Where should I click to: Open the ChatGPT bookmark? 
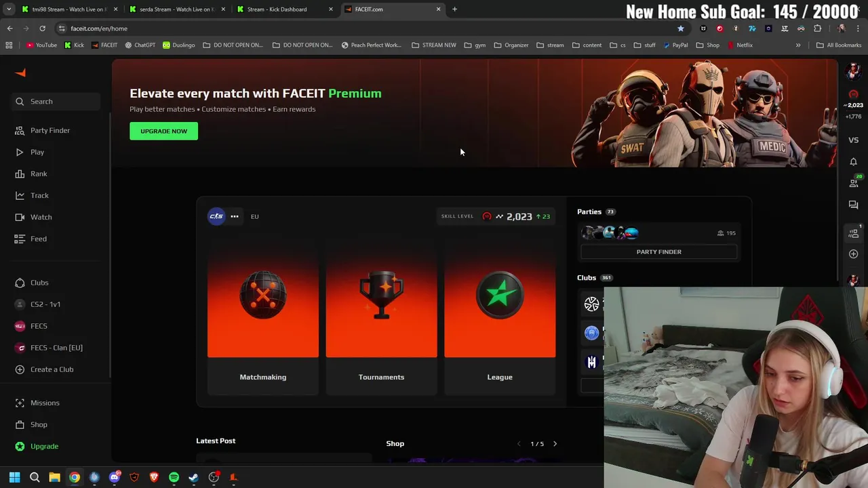(x=140, y=45)
